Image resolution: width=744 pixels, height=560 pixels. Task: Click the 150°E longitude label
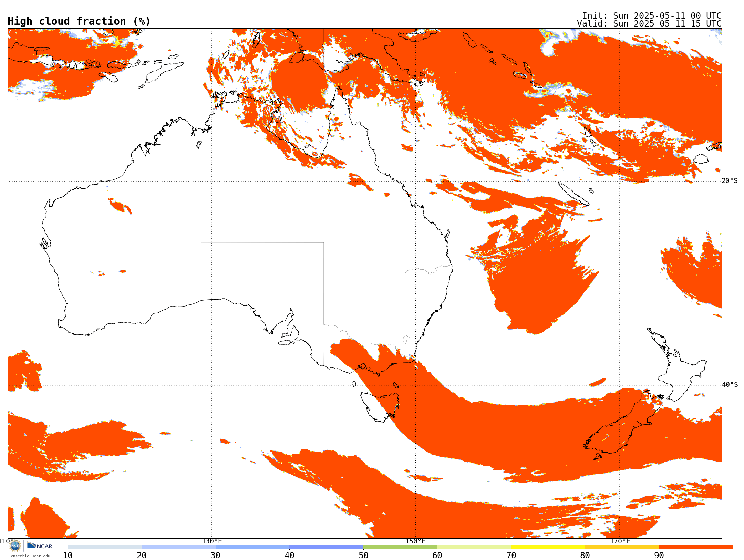pos(415,541)
